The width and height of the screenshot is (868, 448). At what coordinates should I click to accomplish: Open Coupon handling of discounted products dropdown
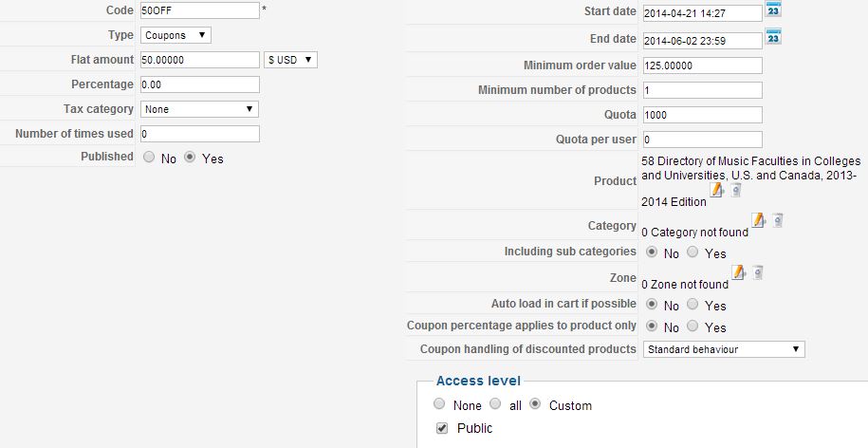click(x=724, y=349)
